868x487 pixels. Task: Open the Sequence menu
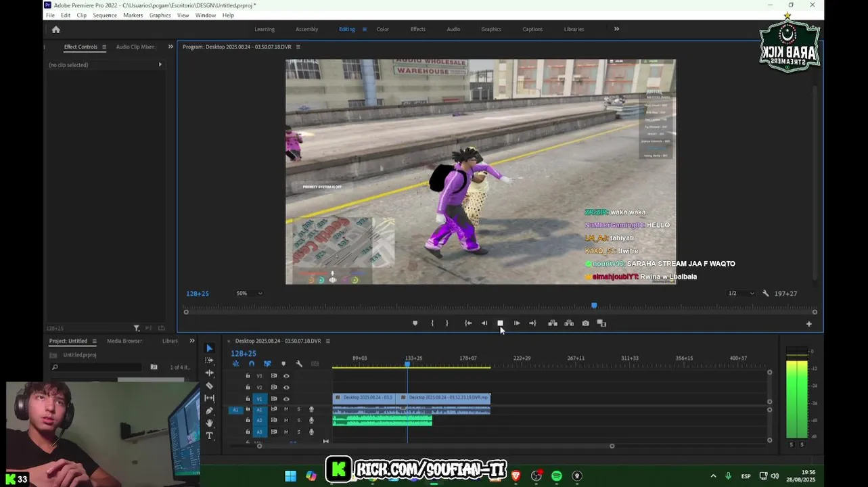point(105,15)
